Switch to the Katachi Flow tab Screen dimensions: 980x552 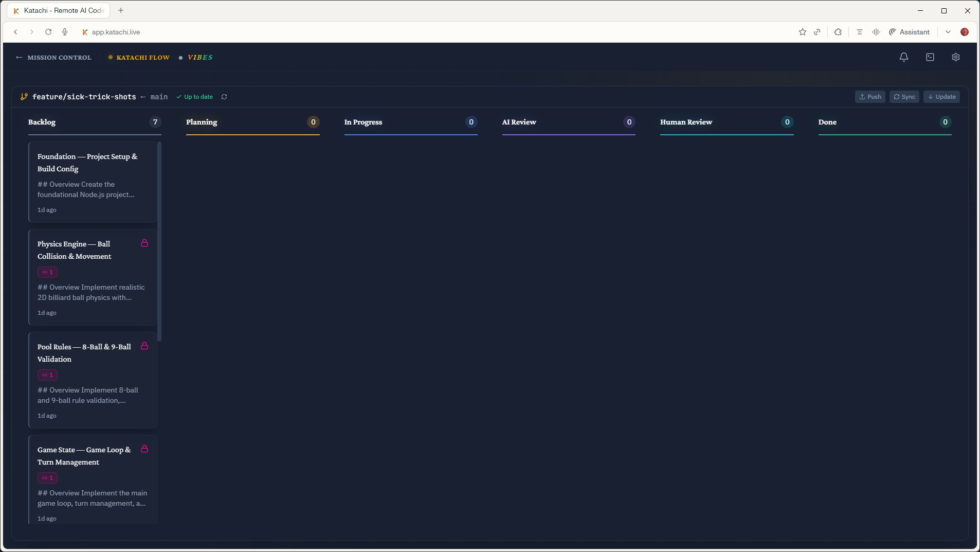click(x=143, y=57)
